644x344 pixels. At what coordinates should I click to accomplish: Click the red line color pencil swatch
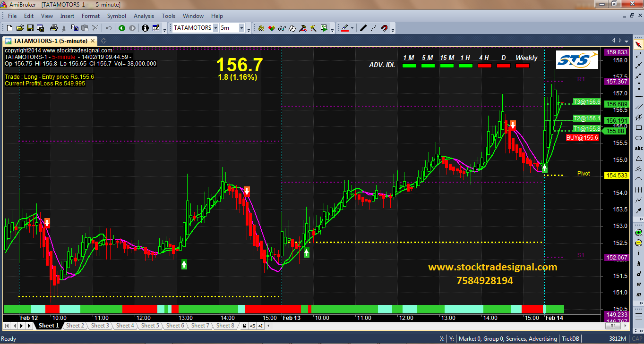[345, 28]
